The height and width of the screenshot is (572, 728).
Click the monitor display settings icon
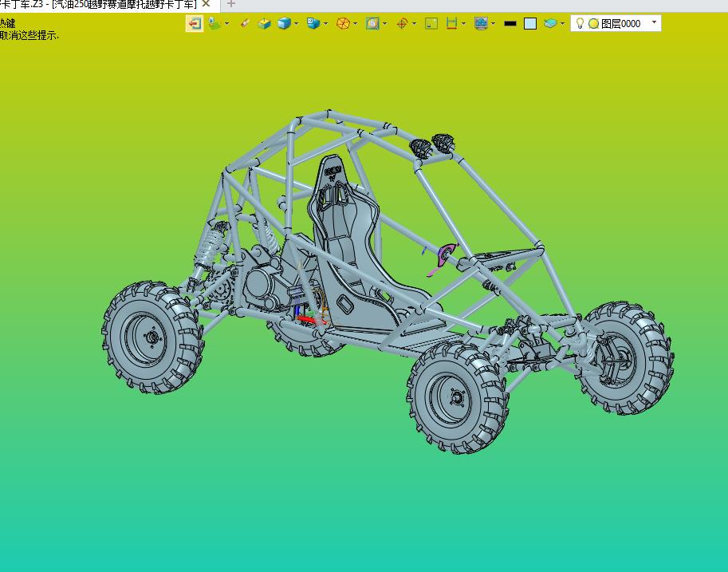pyautogui.click(x=481, y=24)
